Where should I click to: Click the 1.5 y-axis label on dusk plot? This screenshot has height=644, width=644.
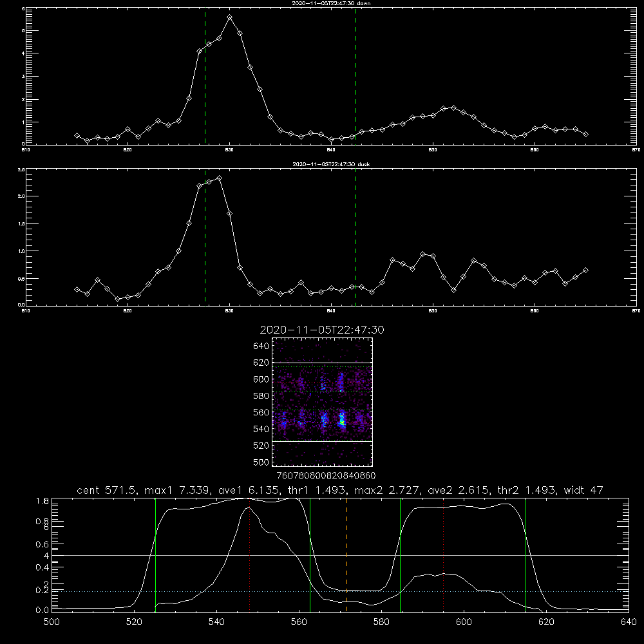pyautogui.click(x=21, y=224)
